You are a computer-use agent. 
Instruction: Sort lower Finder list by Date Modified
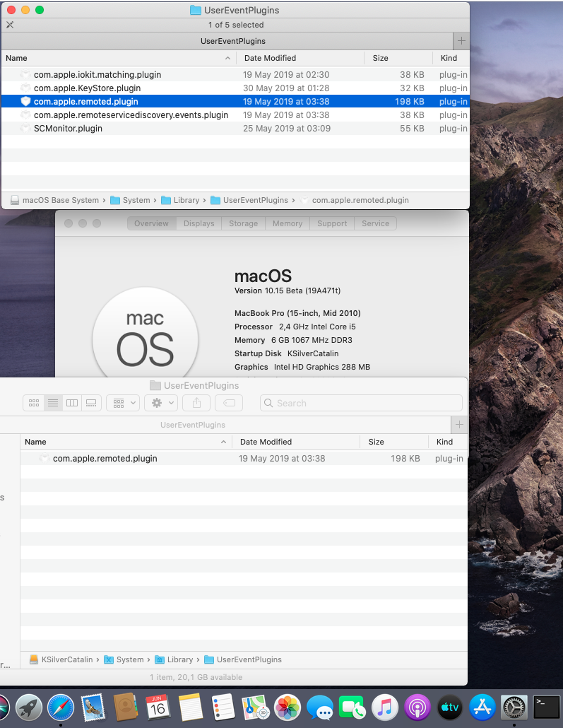click(296, 442)
